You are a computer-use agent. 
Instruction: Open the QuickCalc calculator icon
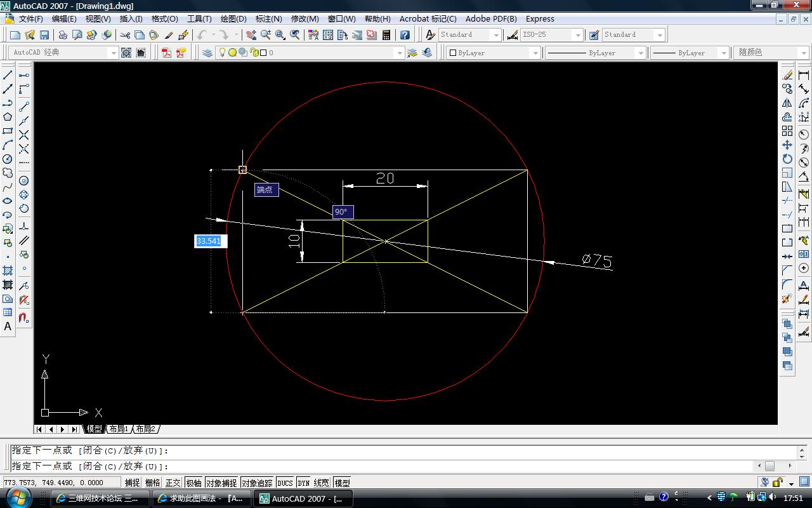[386, 35]
